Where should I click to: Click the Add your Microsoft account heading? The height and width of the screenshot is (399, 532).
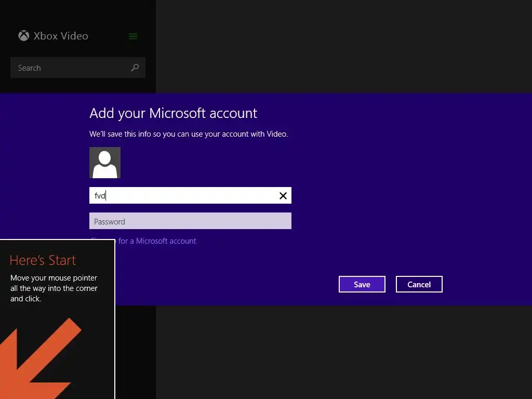[174, 113]
